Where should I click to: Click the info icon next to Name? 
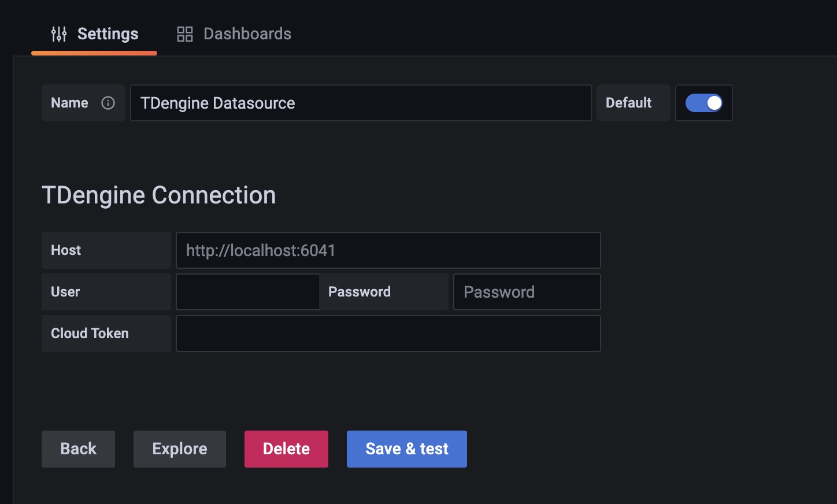[108, 103]
